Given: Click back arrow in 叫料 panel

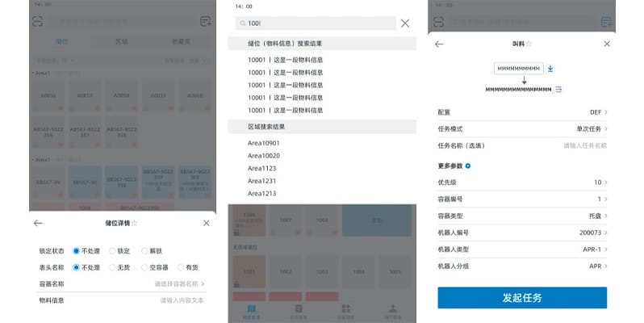Looking at the screenshot, I should point(439,44).
